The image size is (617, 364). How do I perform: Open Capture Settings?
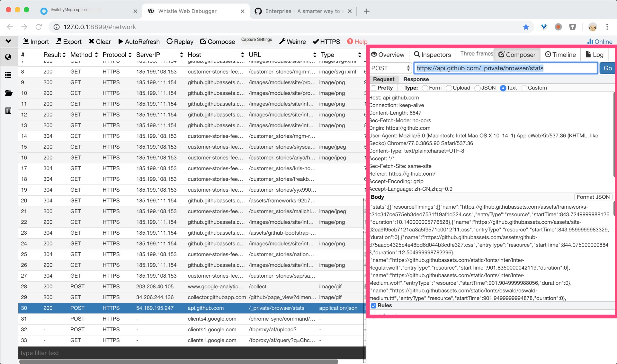click(x=256, y=39)
